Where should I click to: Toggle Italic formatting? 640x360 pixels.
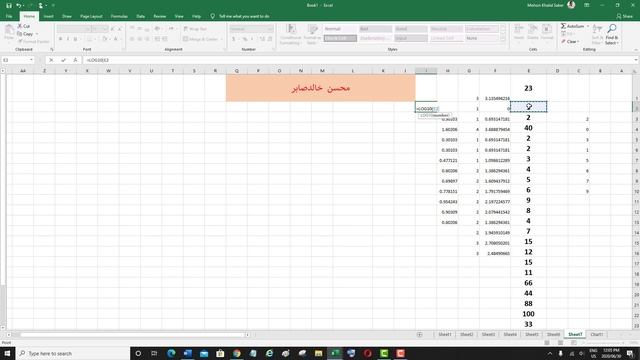click(x=68, y=39)
